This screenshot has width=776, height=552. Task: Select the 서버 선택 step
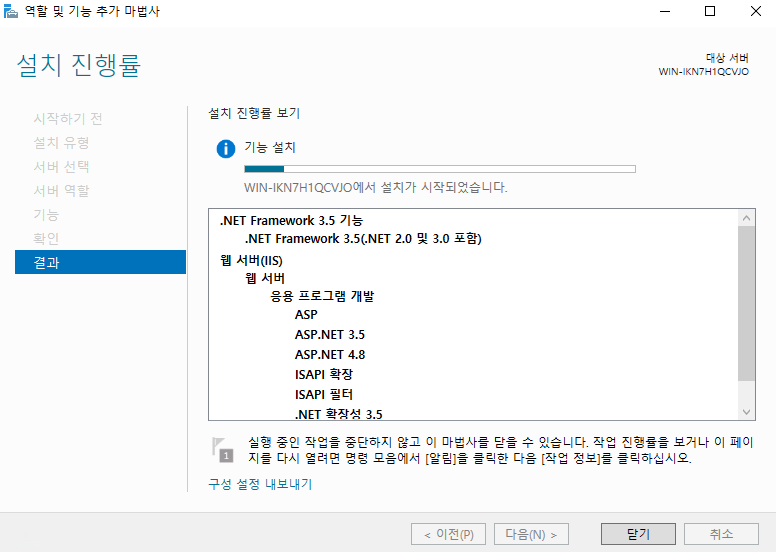point(61,166)
